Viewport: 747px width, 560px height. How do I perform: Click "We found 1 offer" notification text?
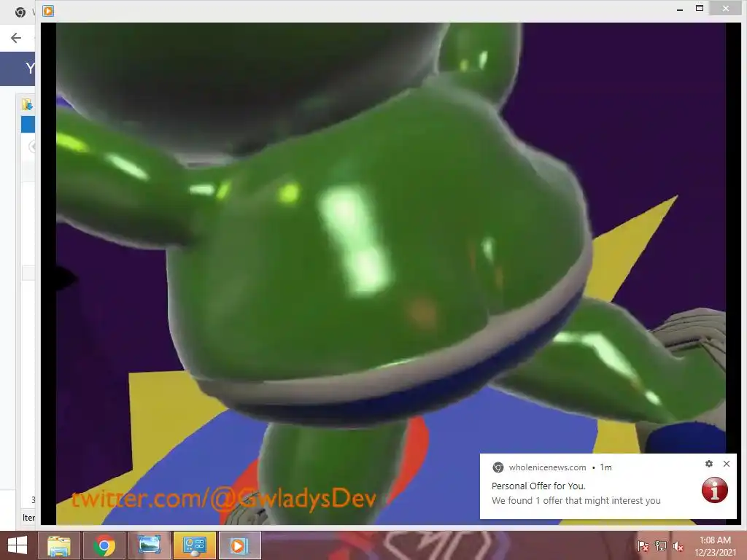coord(576,501)
